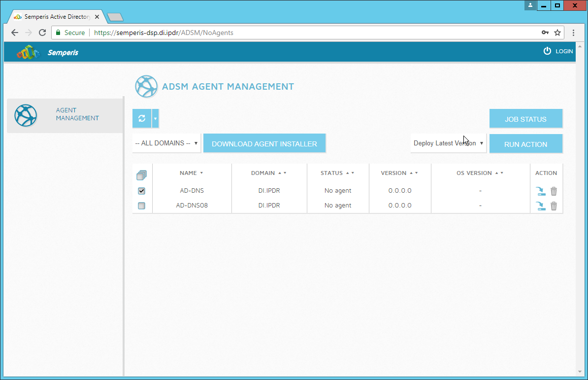The image size is (588, 380).
Task: Click the bookmark star icon
Action: 557,33
